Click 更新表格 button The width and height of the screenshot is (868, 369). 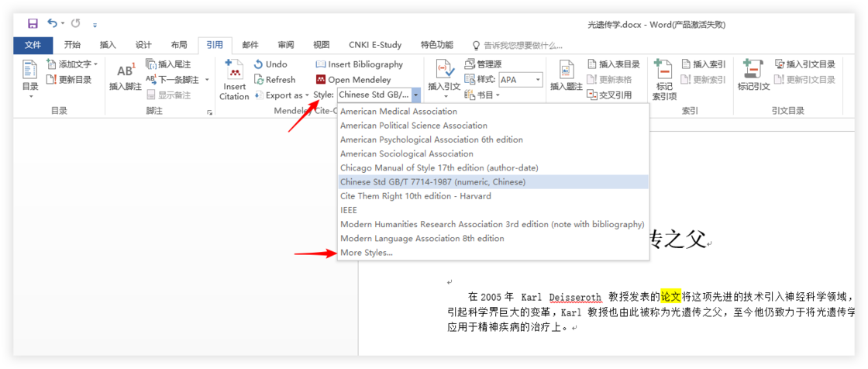(x=609, y=80)
